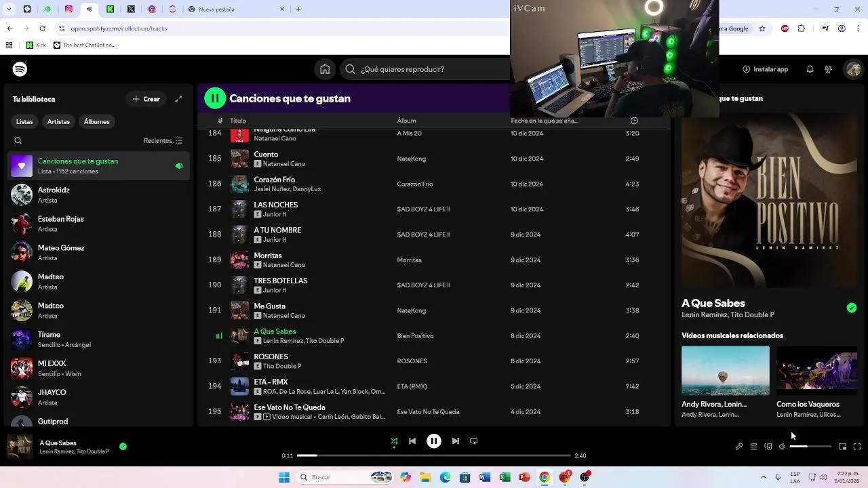Image resolution: width=868 pixels, height=488 pixels.
Task: Select the 'Listas' filter chip
Action: pyautogui.click(x=24, y=121)
